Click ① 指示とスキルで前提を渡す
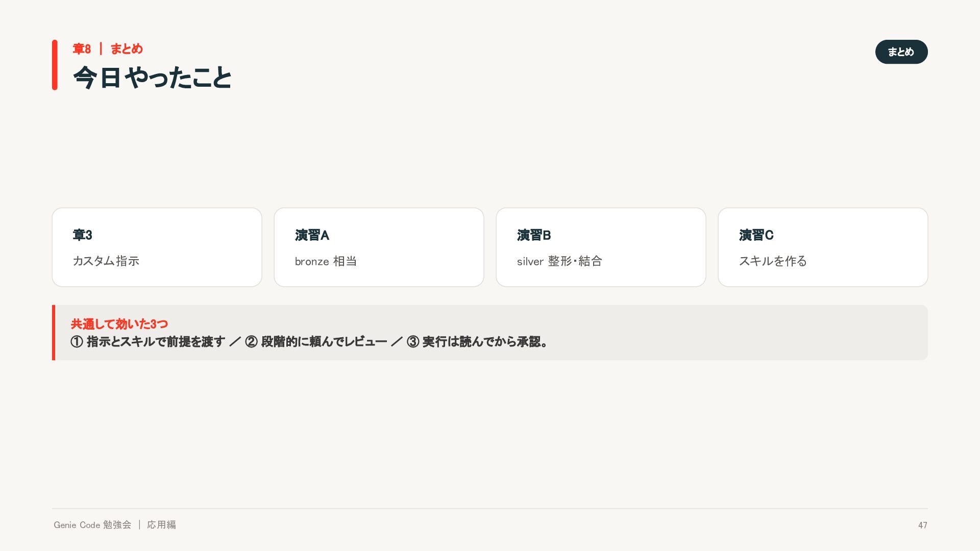 pyautogui.click(x=148, y=342)
